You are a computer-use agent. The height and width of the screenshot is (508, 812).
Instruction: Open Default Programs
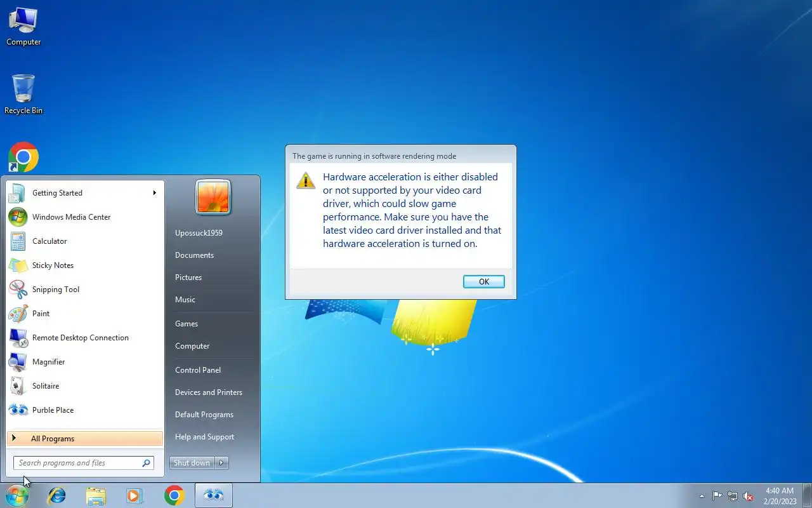pos(204,415)
